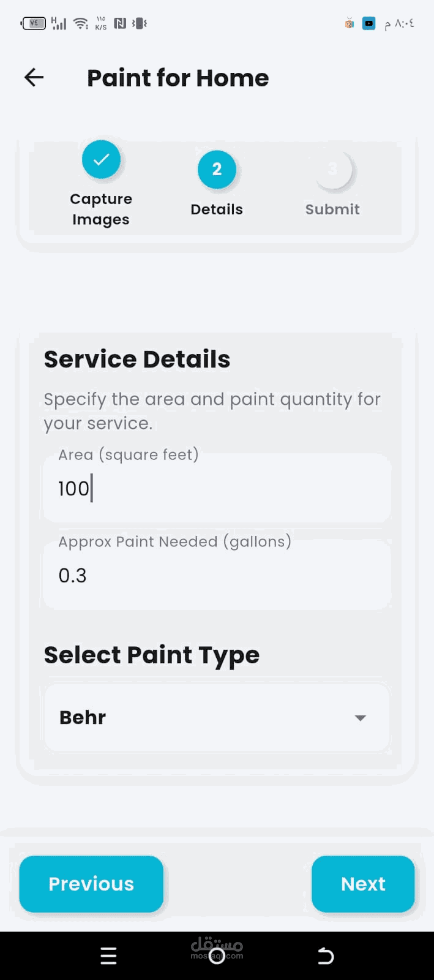Open the YouTube notification icon
Screen dimensions: 434x980
point(369,23)
